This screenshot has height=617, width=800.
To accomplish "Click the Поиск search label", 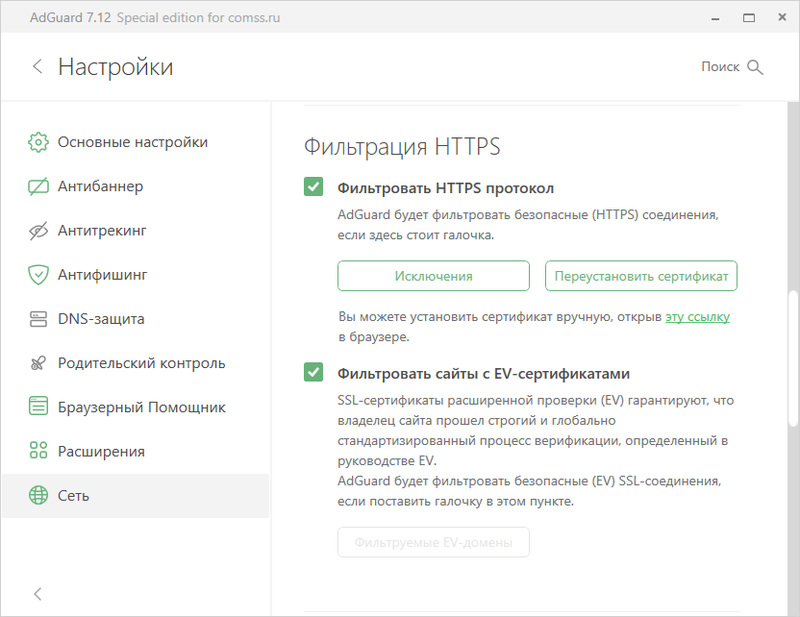I will pyautogui.click(x=720, y=67).
